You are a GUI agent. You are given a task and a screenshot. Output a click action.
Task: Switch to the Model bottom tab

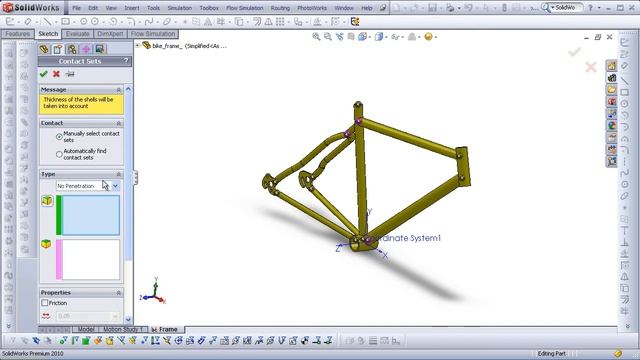[x=85, y=329]
